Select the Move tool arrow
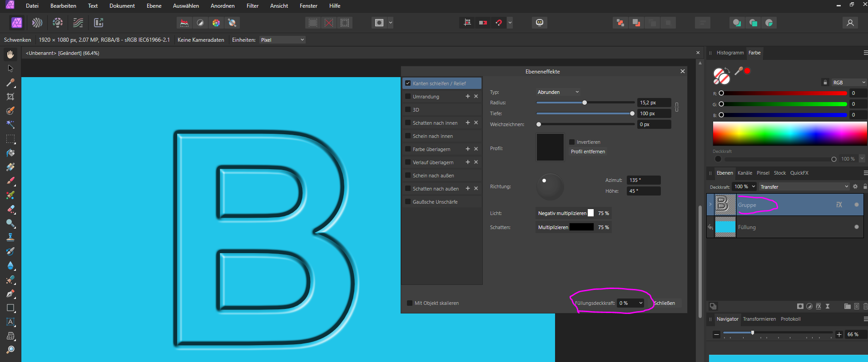 10,68
